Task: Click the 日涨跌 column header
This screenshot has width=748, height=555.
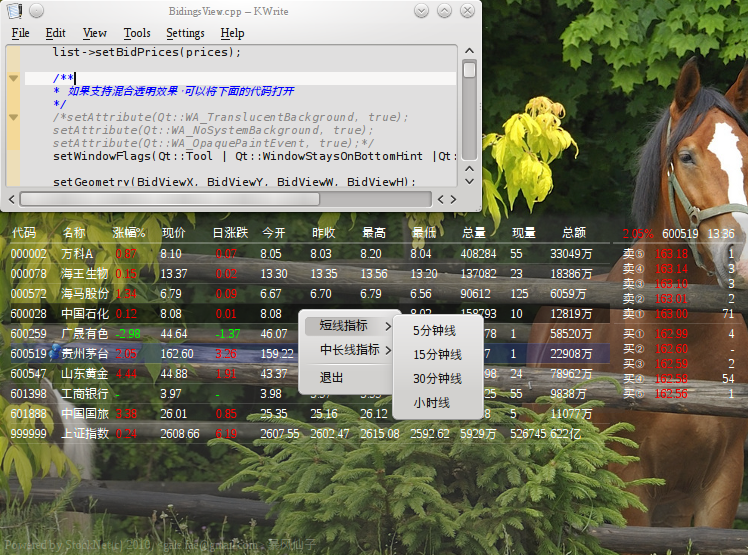Action: (230, 233)
